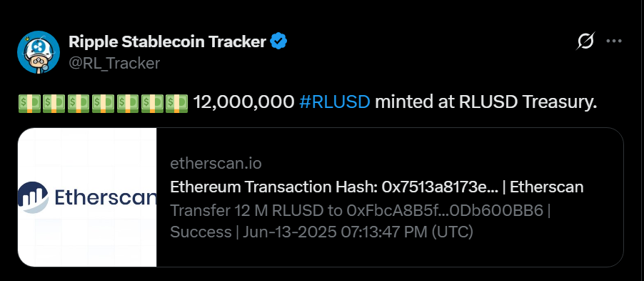This screenshot has width=644, height=281.
Task: Click the first money banknote emoji
Action: [x=29, y=103]
